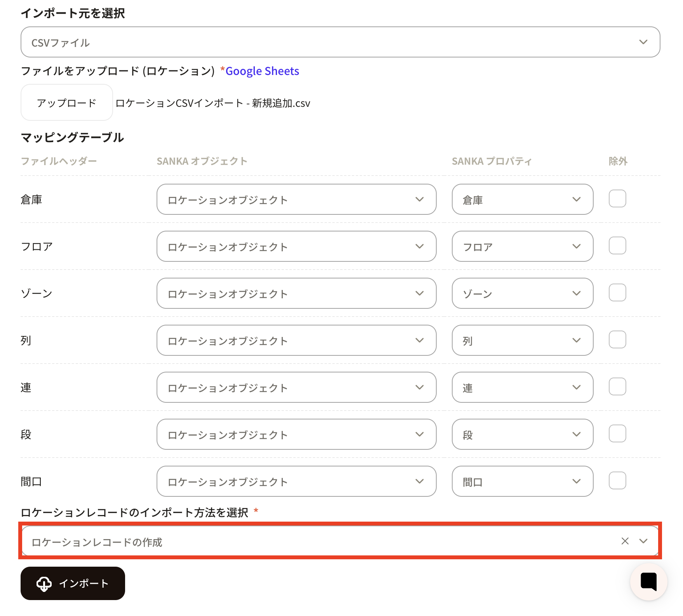This screenshot has width=683, height=616.
Task: Clear the import method selection with X
Action: pos(625,541)
